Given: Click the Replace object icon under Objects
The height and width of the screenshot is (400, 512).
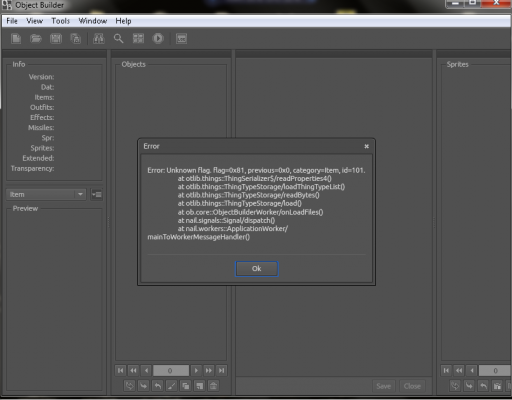Looking at the screenshot, I should pos(129,386).
